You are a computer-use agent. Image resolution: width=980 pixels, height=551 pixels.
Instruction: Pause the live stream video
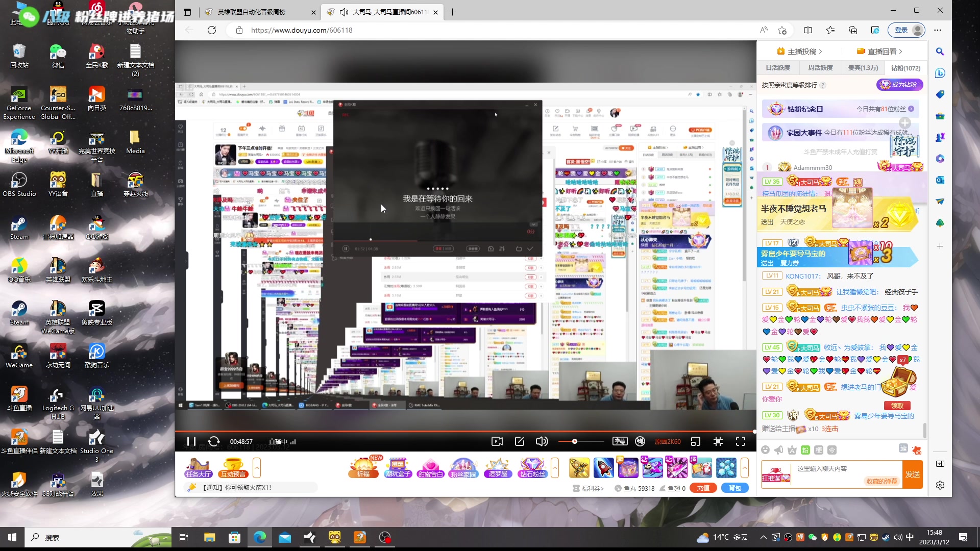point(191,441)
